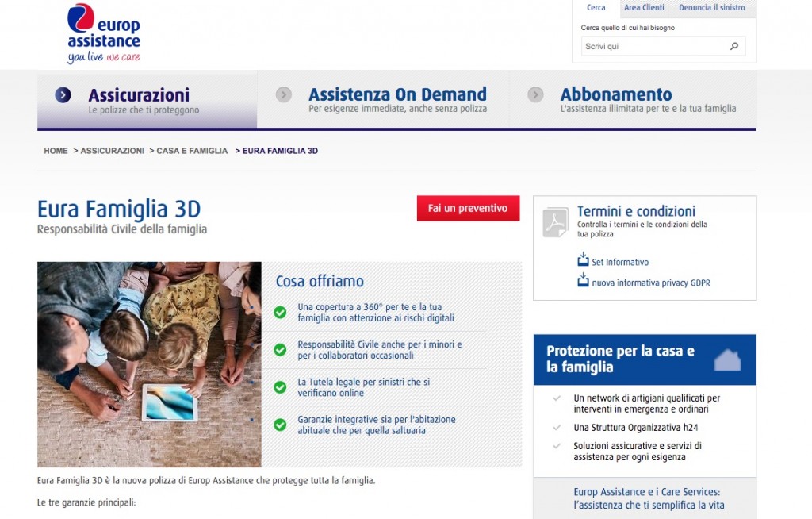The width and height of the screenshot is (812, 519).
Task: Click the Europ Assistance logo
Action: [x=103, y=33]
